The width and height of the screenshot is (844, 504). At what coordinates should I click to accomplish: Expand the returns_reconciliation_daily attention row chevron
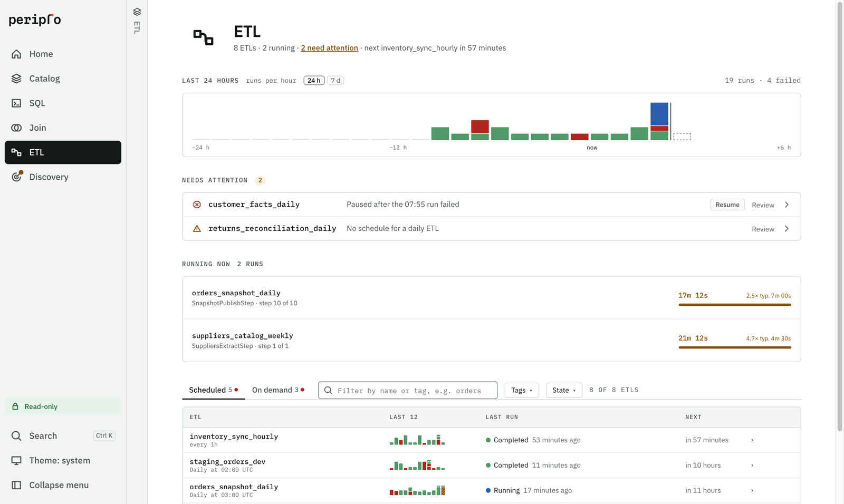coord(787,229)
